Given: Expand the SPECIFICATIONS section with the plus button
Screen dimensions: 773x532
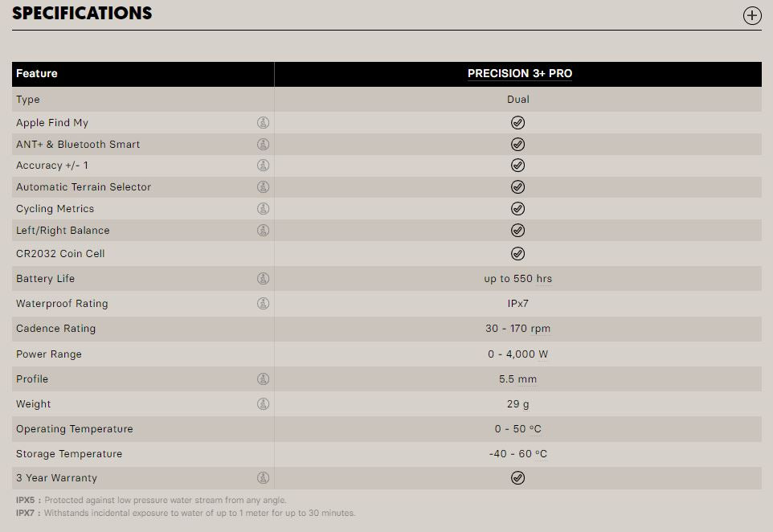Looking at the screenshot, I should [x=751, y=15].
